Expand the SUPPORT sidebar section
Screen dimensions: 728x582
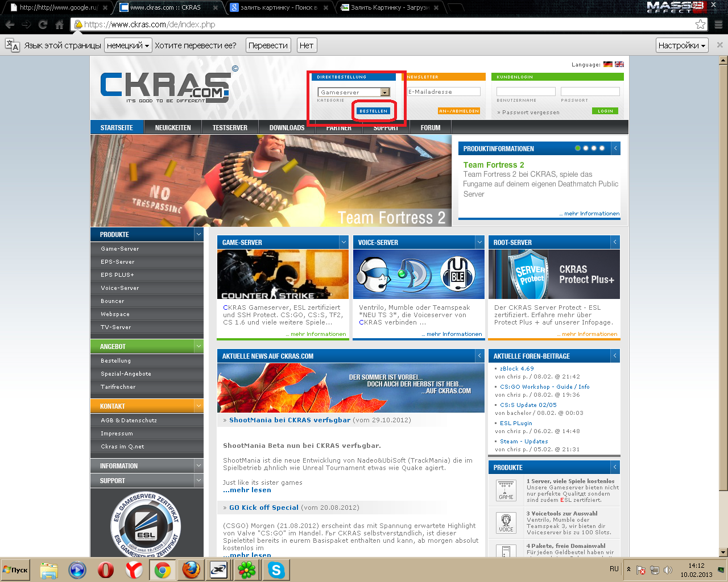tap(198, 480)
